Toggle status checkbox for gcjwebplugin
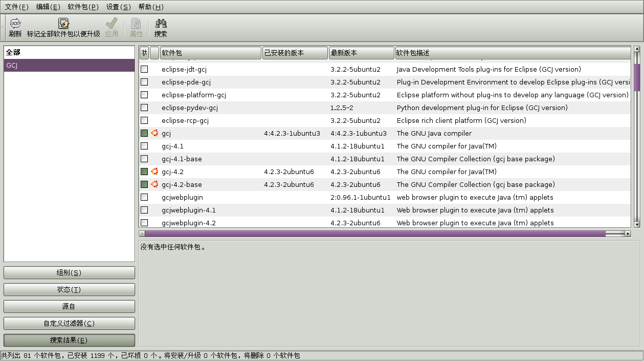This screenshot has height=361, width=644. 144,197
